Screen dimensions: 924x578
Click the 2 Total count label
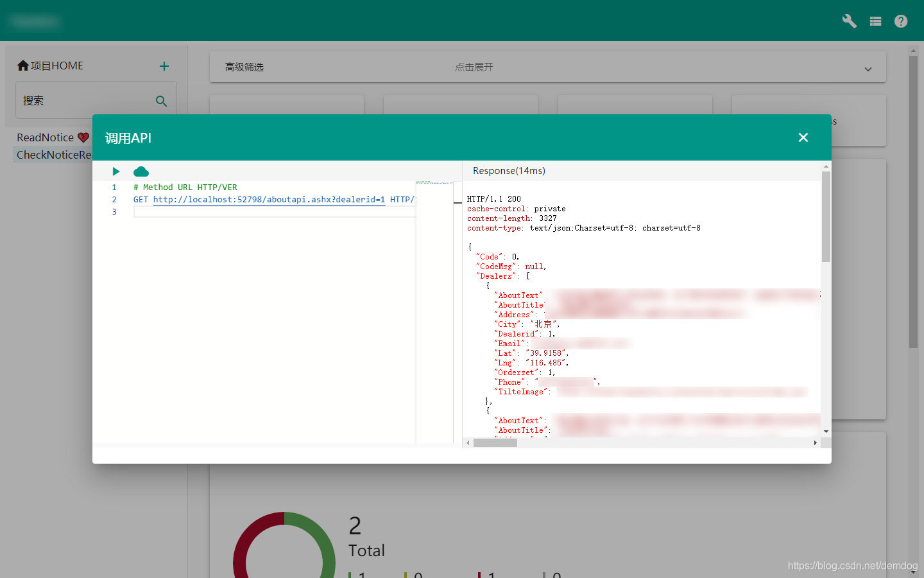pos(366,538)
